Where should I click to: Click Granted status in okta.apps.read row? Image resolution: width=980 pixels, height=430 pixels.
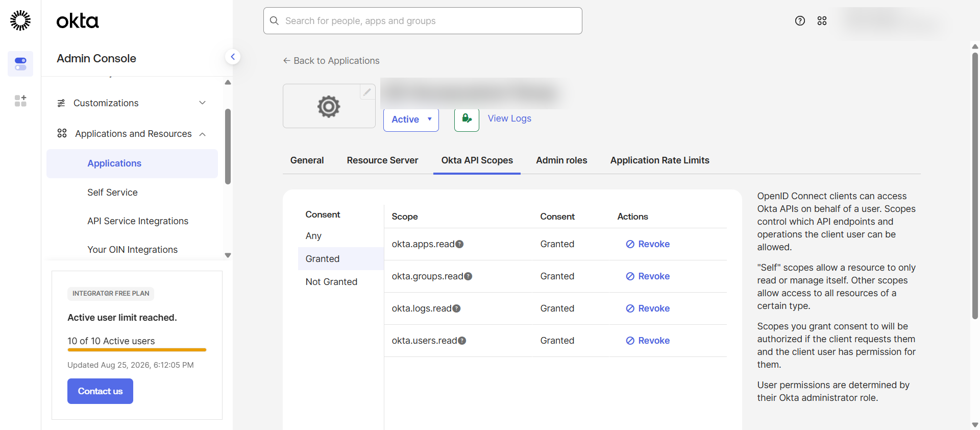point(557,244)
